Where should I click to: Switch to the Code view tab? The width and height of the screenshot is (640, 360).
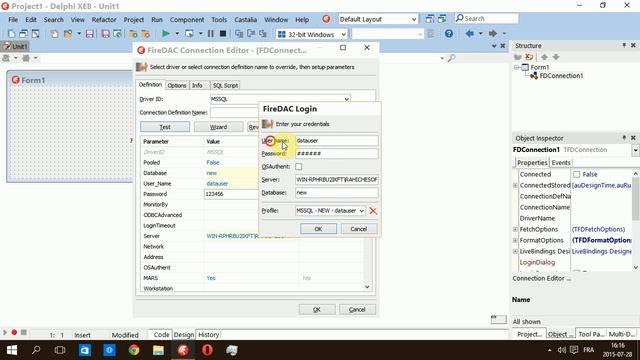coord(161,335)
